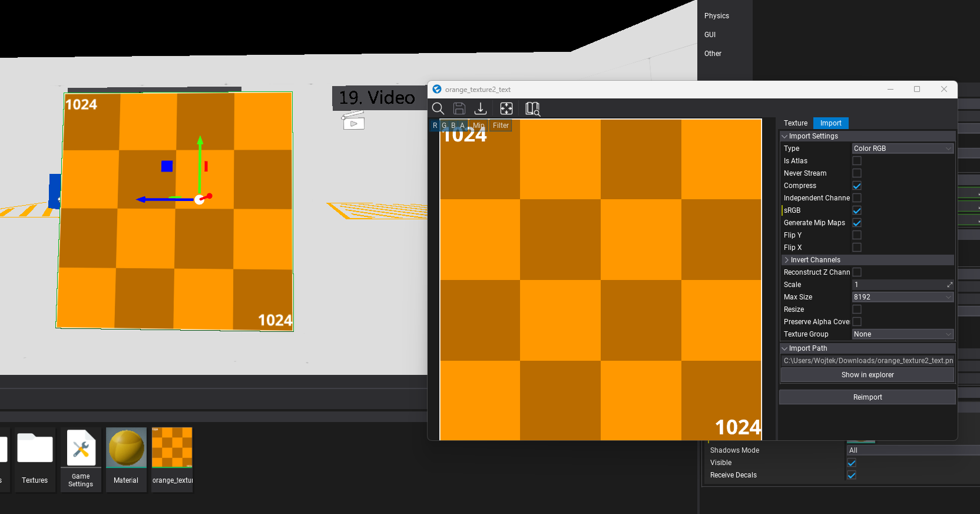Click the Show in explorer button
This screenshot has width=980, height=514.
pyautogui.click(x=867, y=375)
